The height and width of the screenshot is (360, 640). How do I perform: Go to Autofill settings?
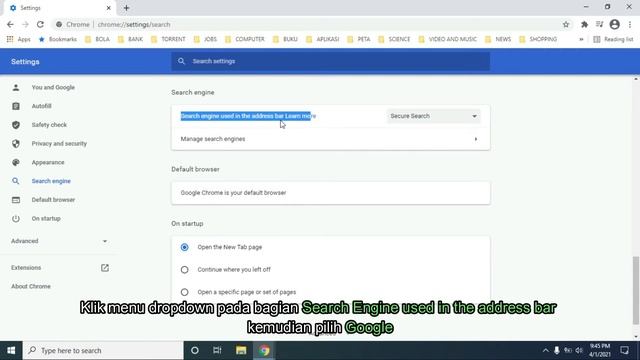pyautogui.click(x=42, y=106)
